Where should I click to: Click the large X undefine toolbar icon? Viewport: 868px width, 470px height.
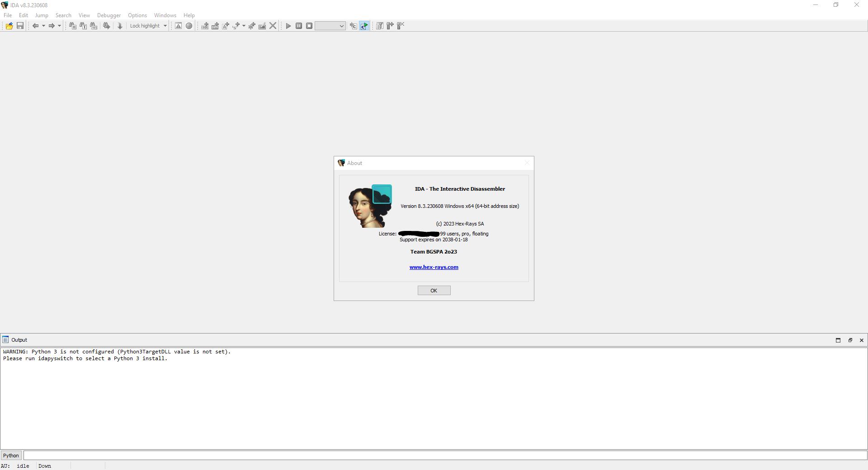(x=273, y=26)
